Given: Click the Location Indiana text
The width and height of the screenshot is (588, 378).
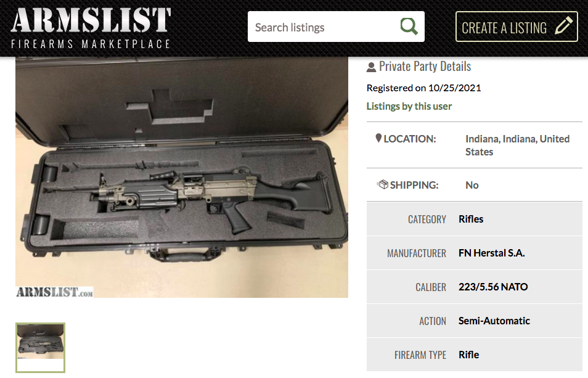Looking at the screenshot, I should tap(517, 145).
